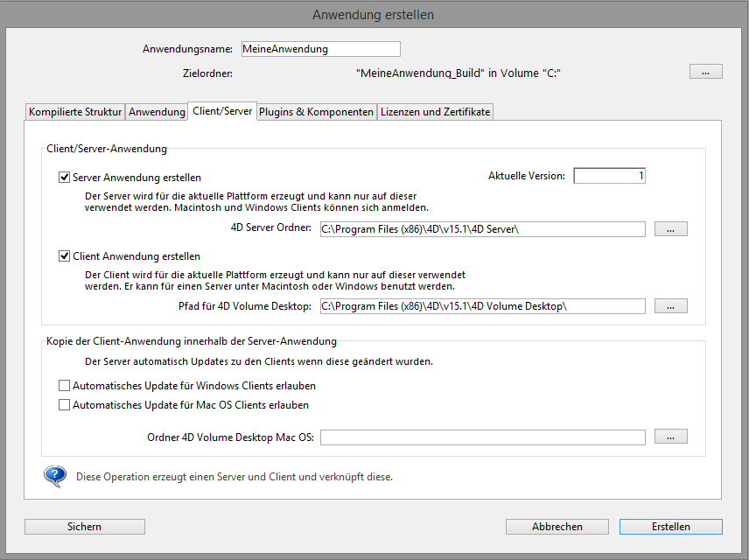Browse for the Zielordner destination folder
Screen dimensions: 749x560
click(x=705, y=72)
